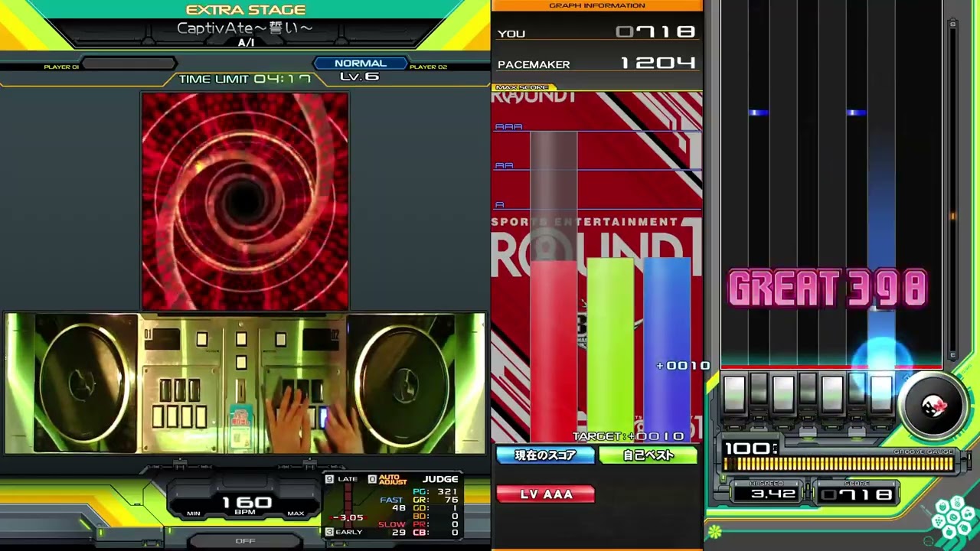Click the MAX SCORE label
980x551 pixels.
(522, 87)
